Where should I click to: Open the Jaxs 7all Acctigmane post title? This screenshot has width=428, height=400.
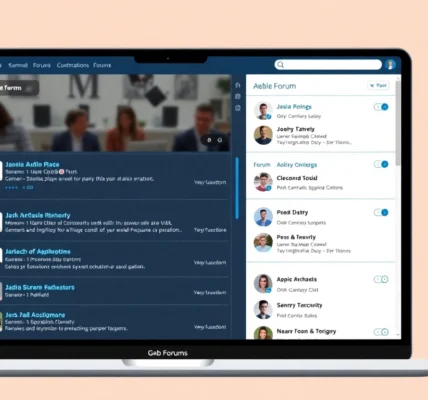point(35,315)
